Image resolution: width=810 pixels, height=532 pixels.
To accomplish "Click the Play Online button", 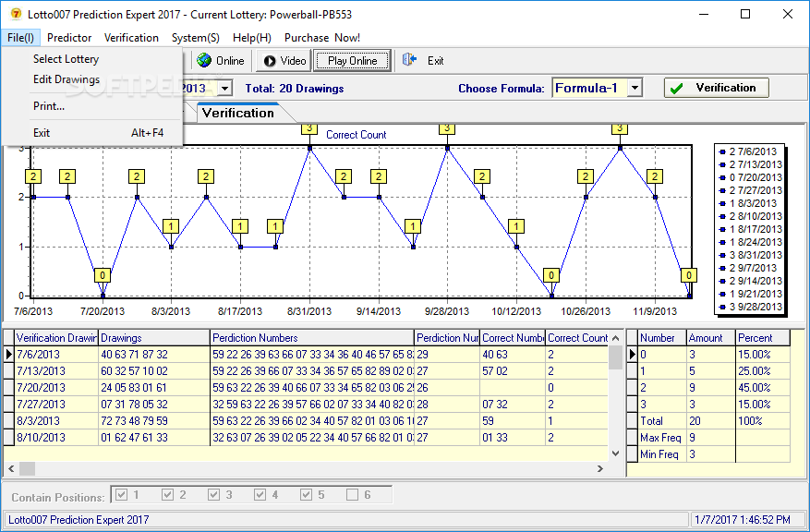I will [x=352, y=61].
